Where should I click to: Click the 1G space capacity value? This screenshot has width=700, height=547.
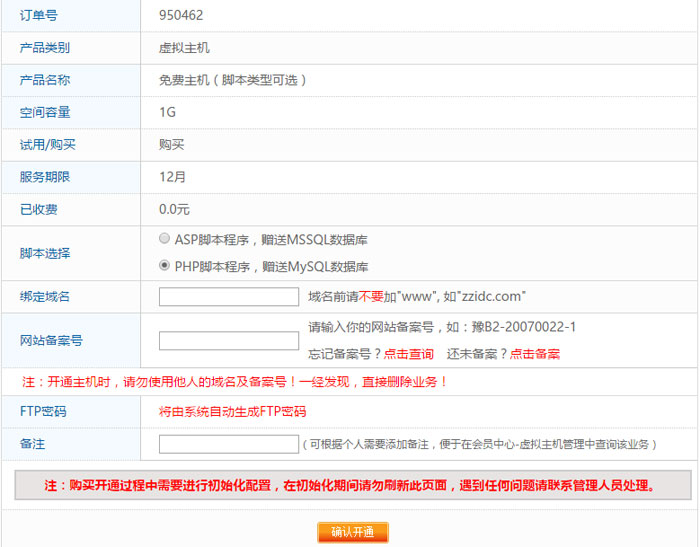[167, 113]
